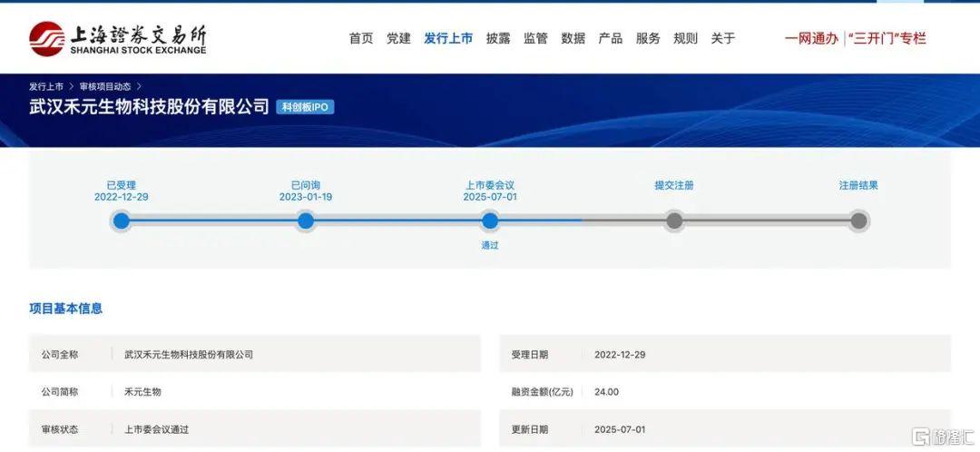Click the 公司全称 field label
The height and width of the screenshot is (452, 980).
pyautogui.click(x=60, y=355)
